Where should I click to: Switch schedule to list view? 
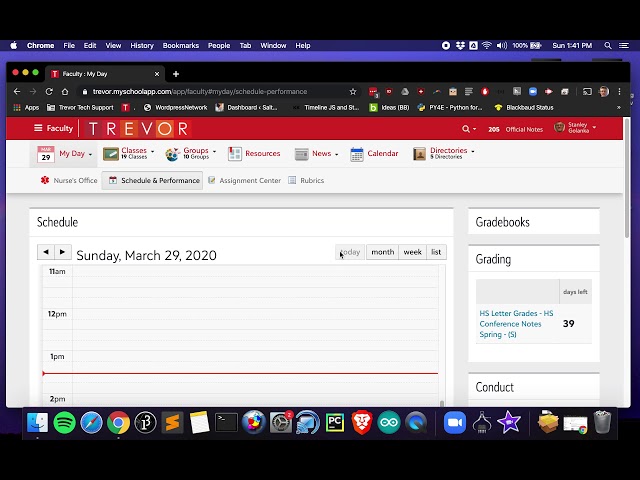point(436,252)
